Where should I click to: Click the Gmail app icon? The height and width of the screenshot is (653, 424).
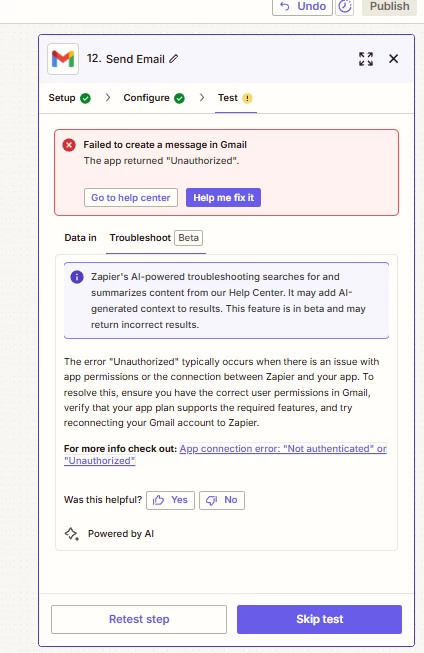(63, 59)
